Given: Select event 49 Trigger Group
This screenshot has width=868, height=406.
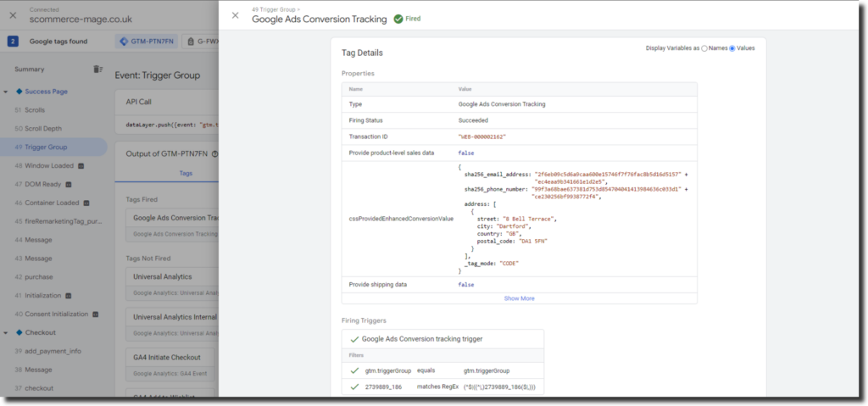Looking at the screenshot, I should tap(53, 147).
